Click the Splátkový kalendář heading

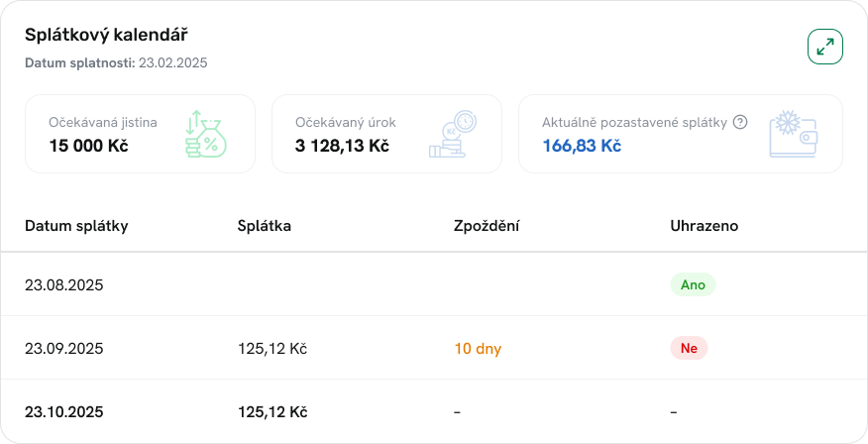(x=106, y=35)
